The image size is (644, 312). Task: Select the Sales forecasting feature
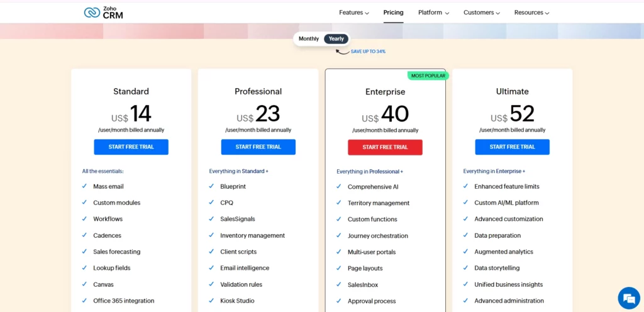pos(116,252)
